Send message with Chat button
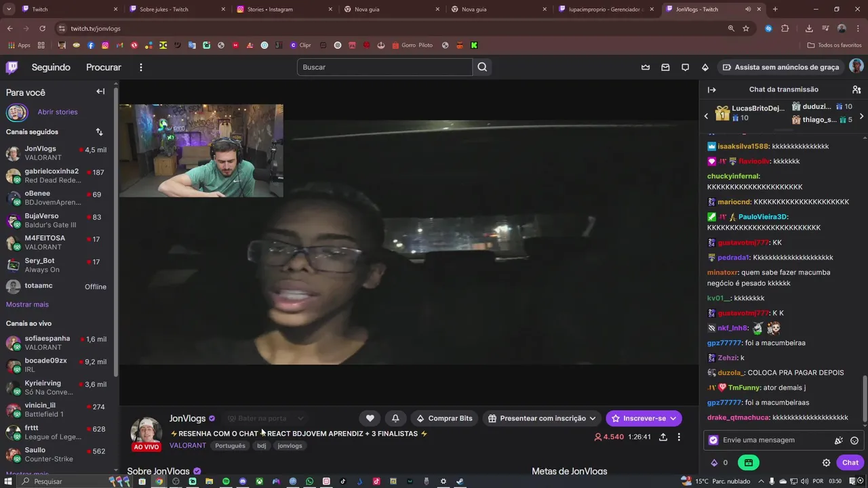 pos(850,463)
